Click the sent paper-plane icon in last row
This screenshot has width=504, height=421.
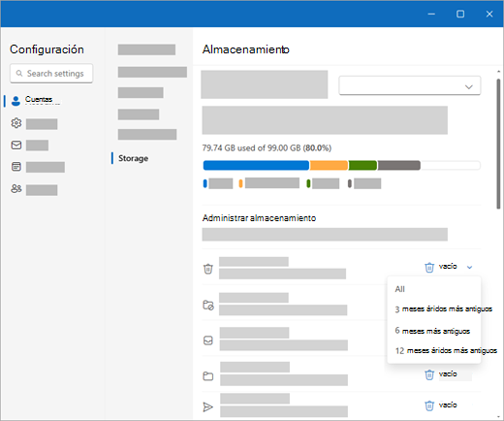click(x=208, y=406)
